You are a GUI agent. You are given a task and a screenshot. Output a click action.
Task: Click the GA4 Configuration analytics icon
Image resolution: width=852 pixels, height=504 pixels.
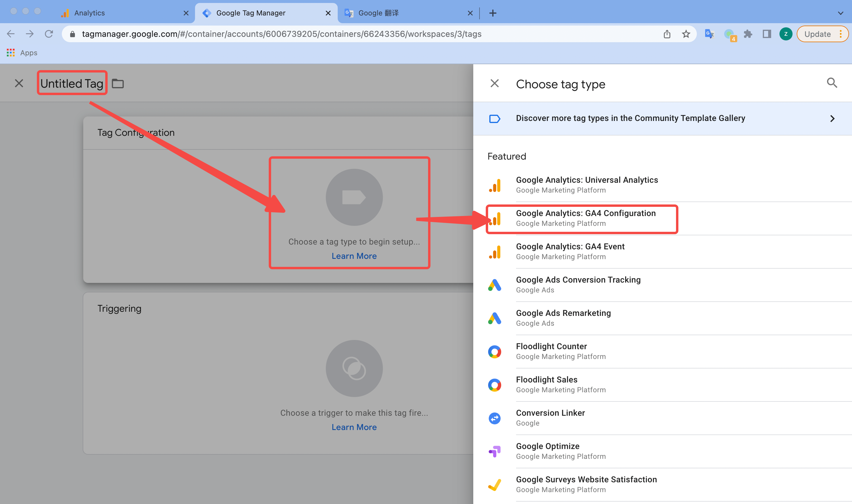tap(495, 218)
